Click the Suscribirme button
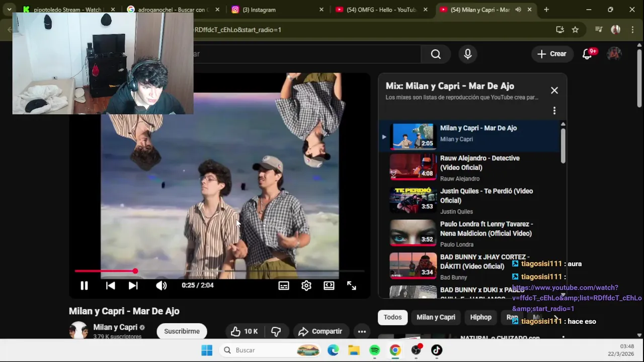 click(182, 331)
